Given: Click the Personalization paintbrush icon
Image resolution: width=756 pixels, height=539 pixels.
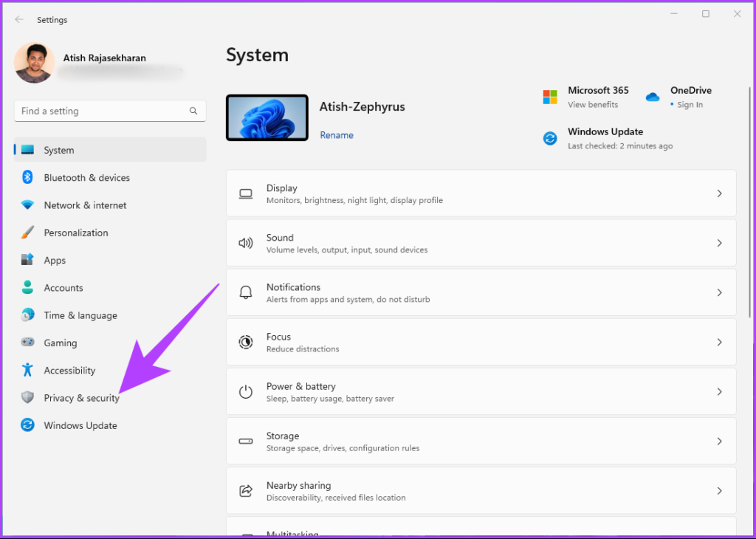Looking at the screenshot, I should [27, 233].
